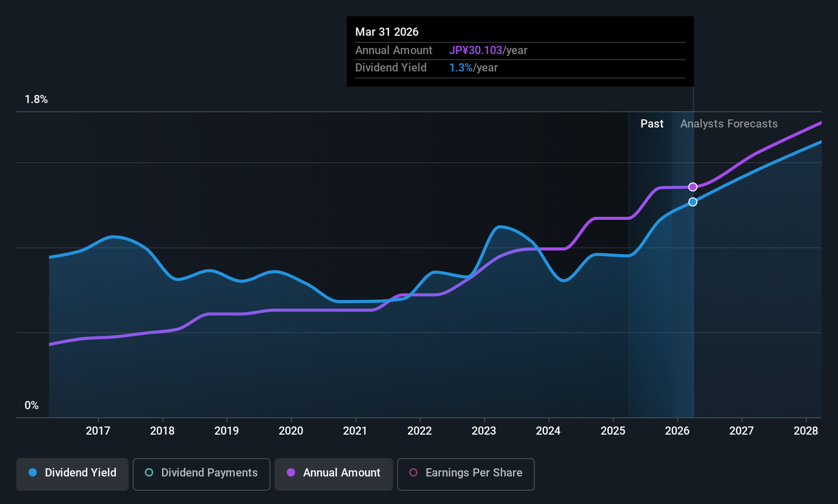The width and height of the screenshot is (838, 504).
Task: Enable the Dividend Payments series
Action: click(201, 474)
